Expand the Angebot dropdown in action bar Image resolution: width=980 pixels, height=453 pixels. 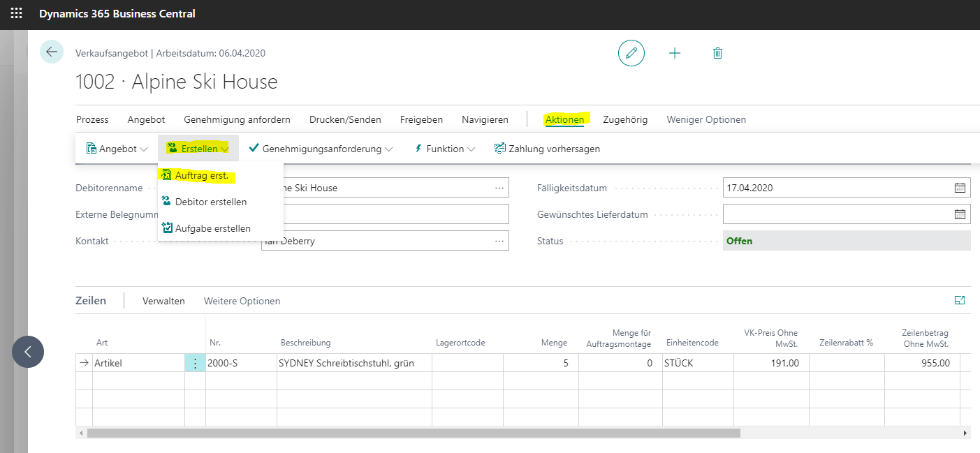click(117, 149)
